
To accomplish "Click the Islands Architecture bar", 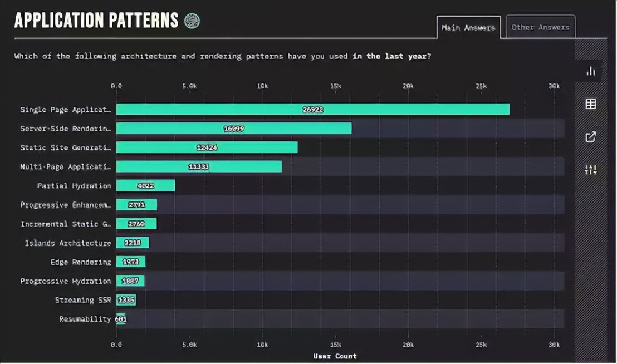I will [133, 243].
